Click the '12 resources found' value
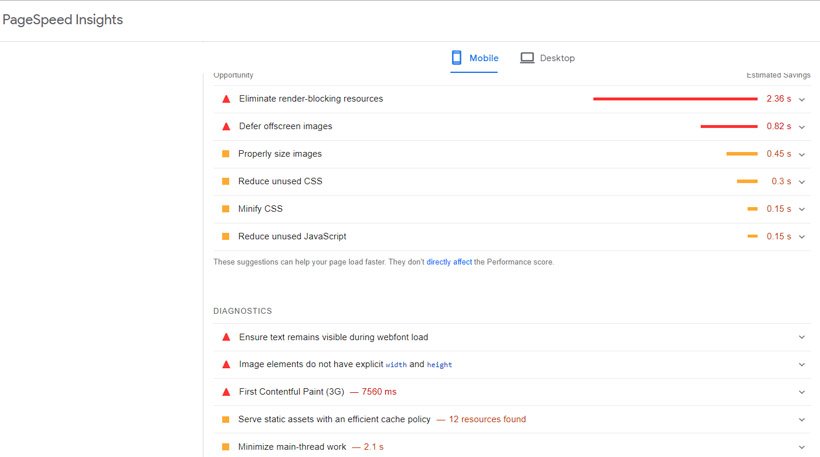The width and height of the screenshot is (820, 457). tap(487, 419)
